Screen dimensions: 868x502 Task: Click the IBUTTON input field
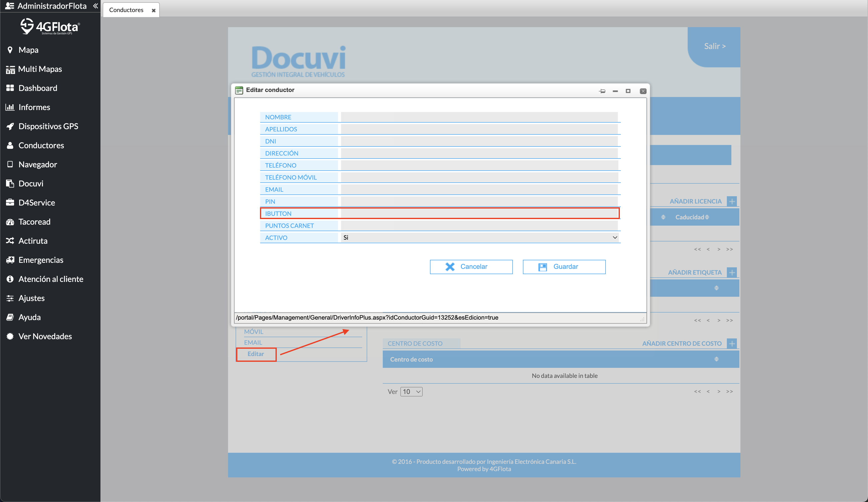coord(479,214)
